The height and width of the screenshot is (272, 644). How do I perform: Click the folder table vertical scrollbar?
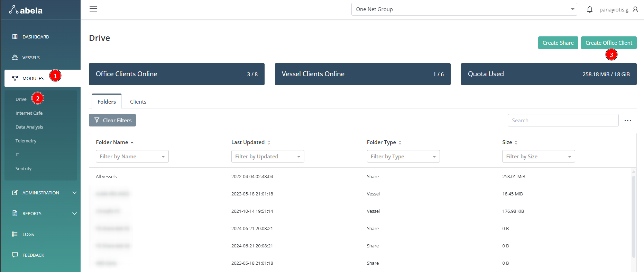[634, 217]
